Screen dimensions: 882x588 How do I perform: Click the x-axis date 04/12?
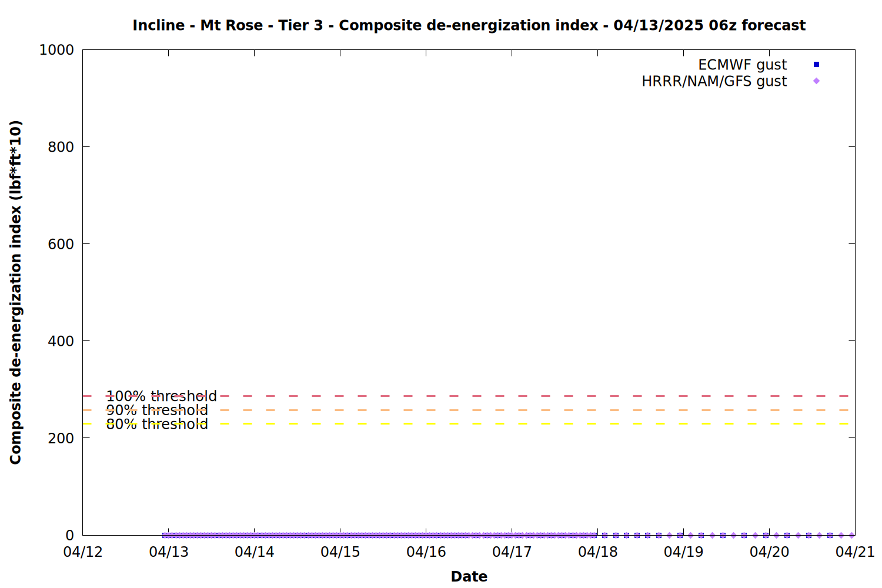coord(83,552)
